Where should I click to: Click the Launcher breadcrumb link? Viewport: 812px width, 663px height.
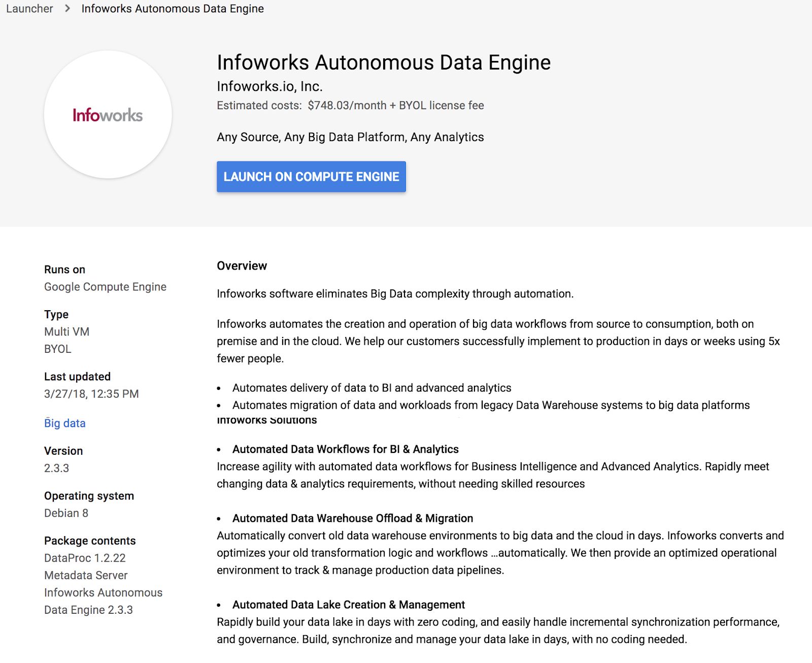click(x=29, y=9)
